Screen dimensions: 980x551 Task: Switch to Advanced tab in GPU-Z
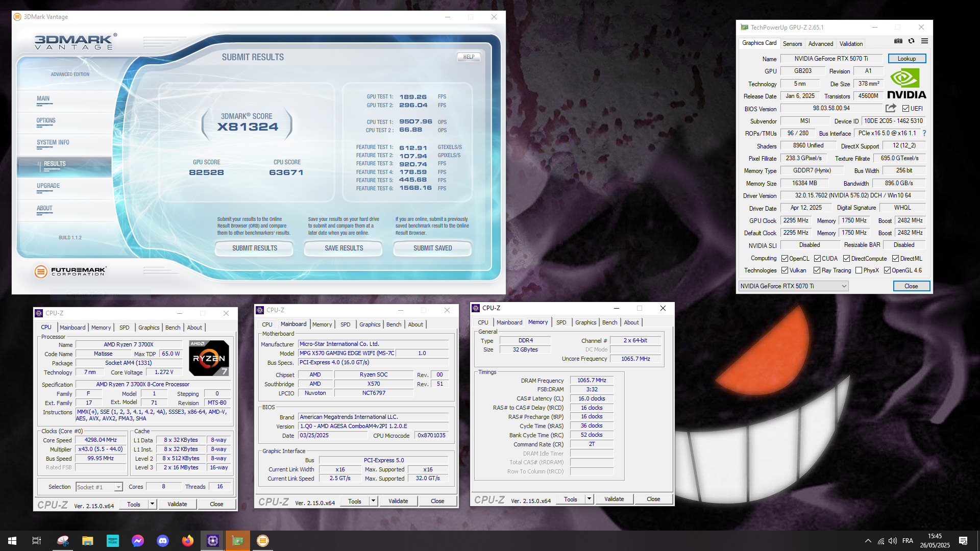tap(821, 44)
